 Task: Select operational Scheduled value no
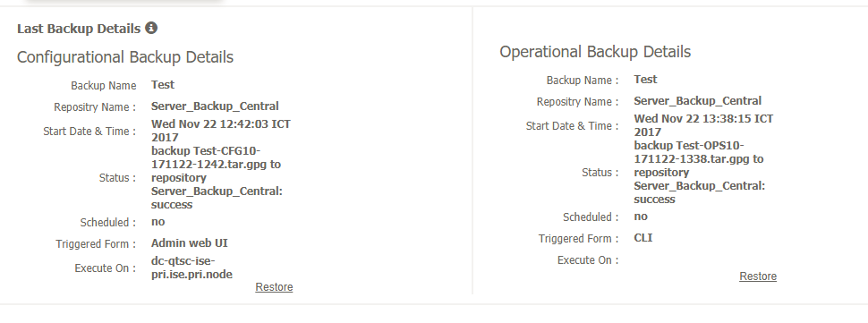(641, 217)
